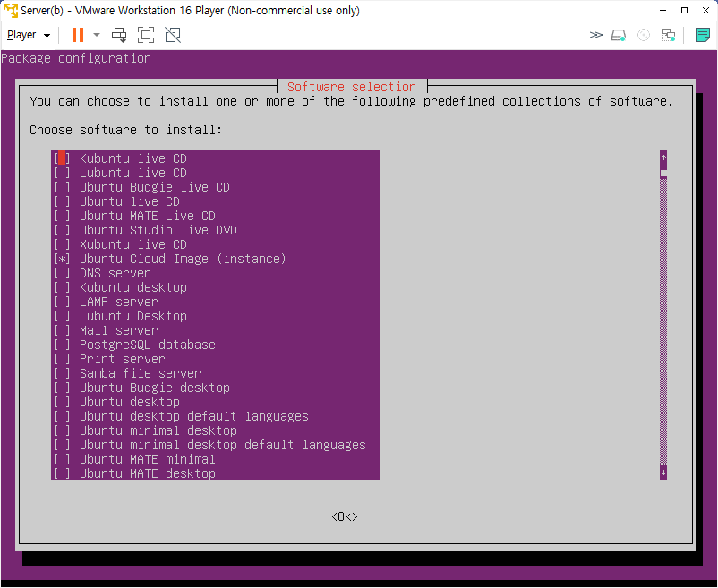
Task: Open the Player menu
Action: pos(29,35)
